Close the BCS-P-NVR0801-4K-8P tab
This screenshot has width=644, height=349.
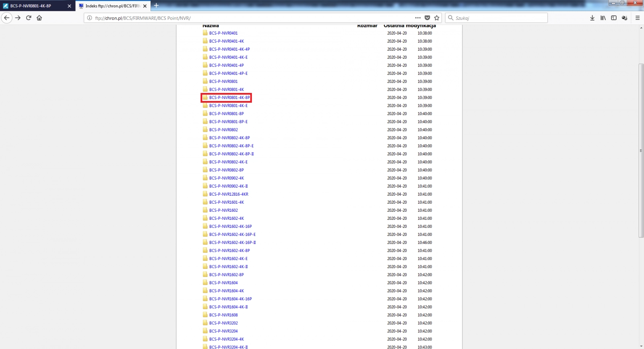[x=69, y=6]
